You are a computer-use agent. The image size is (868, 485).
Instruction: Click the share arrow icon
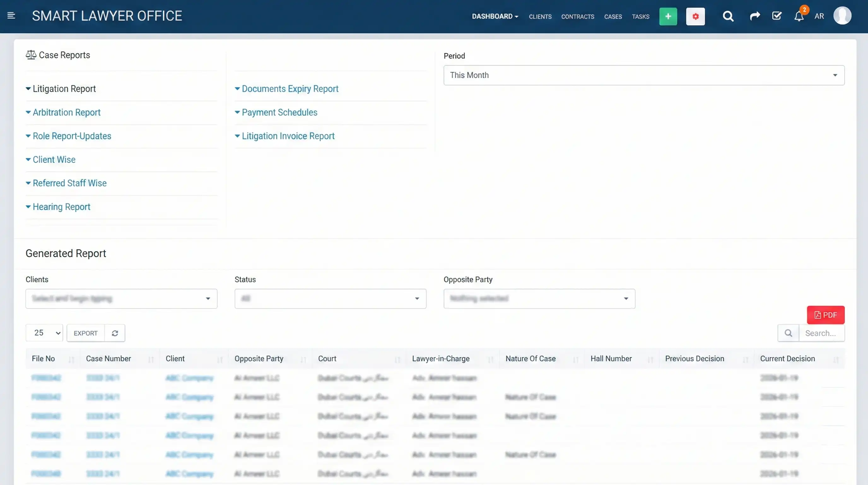click(x=754, y=16)
